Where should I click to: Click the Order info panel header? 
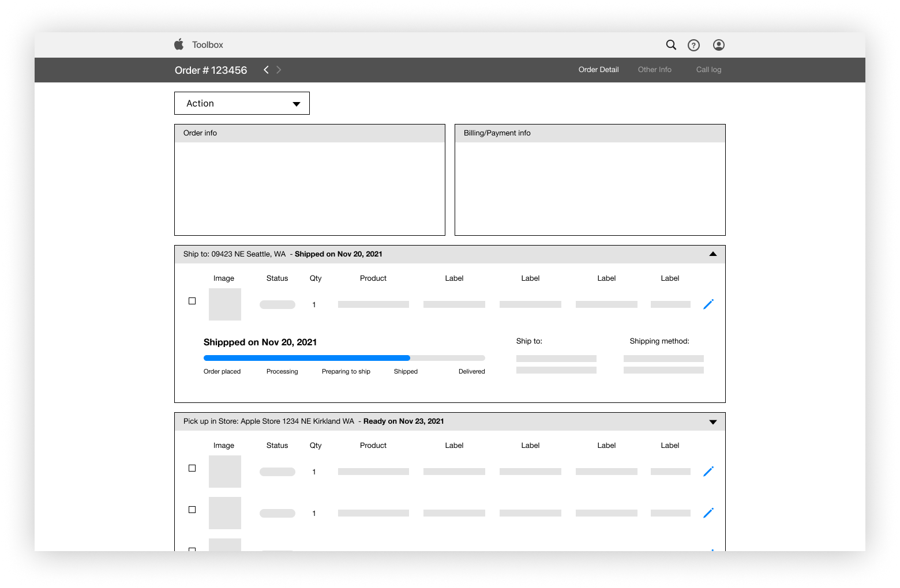[310, 133]
